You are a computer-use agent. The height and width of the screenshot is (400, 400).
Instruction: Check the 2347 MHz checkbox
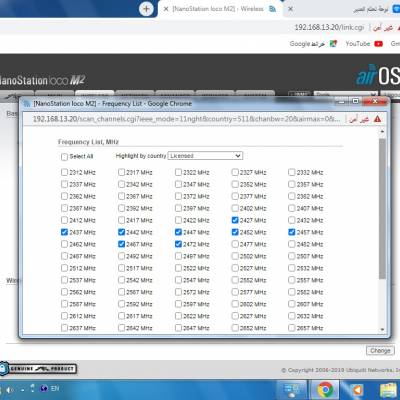(x=178, y=184)
